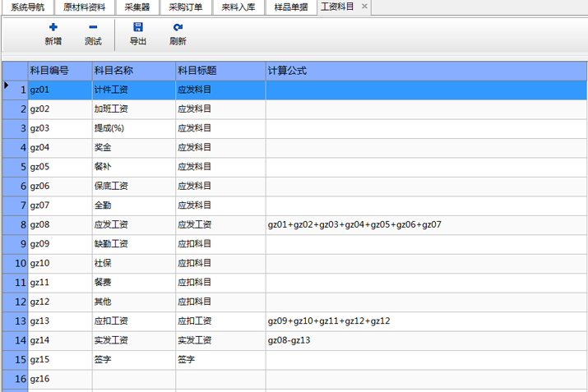Select the gz09 code cell
Screen dimensions: 588x392
60,244
